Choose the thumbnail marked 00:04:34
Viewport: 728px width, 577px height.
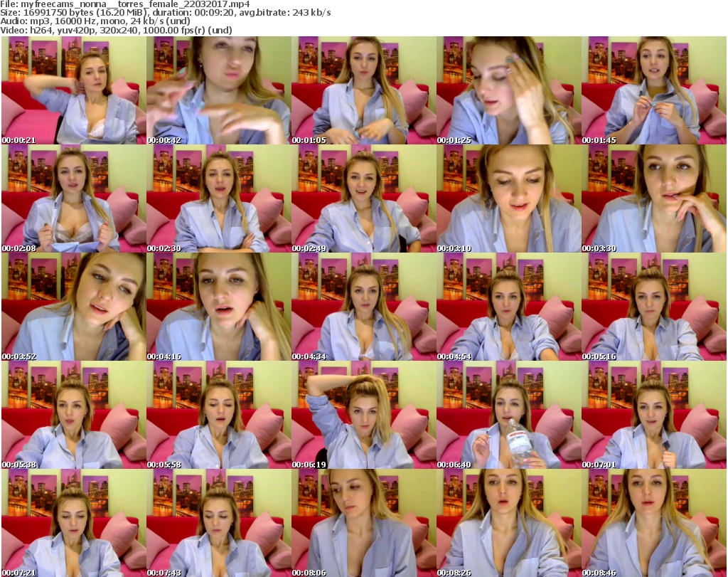coord(364,307)
